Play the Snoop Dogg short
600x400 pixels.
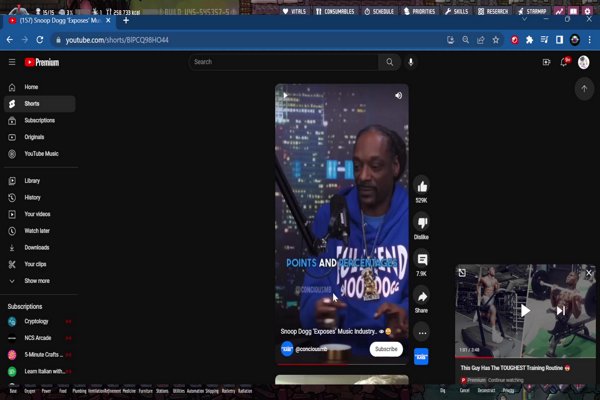point(285,95)
